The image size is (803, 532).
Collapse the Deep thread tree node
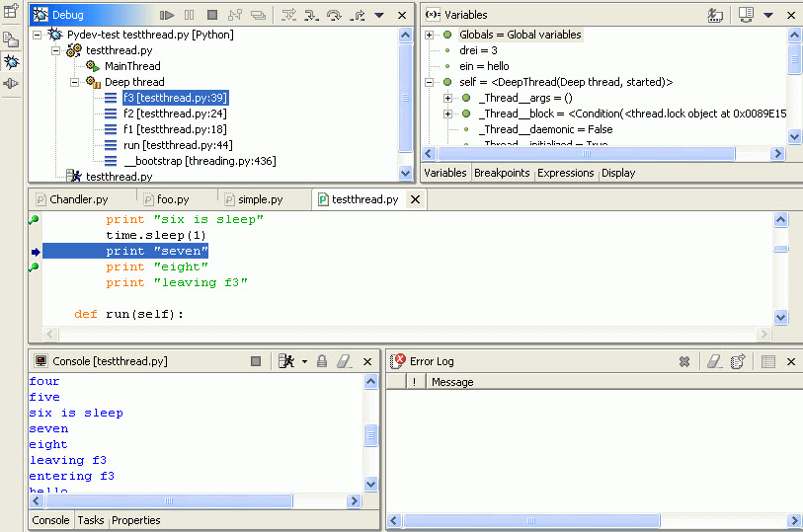pyautogui.click(x=75, y=82)
